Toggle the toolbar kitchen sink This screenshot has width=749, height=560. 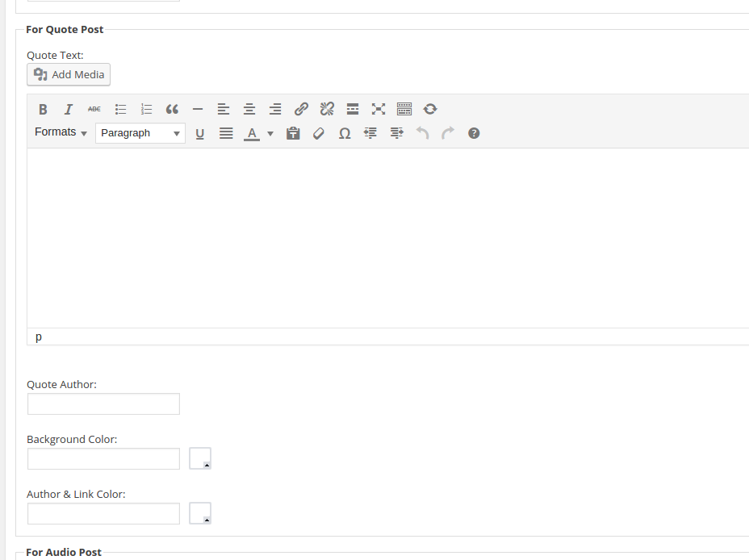[x=404, y=110]
